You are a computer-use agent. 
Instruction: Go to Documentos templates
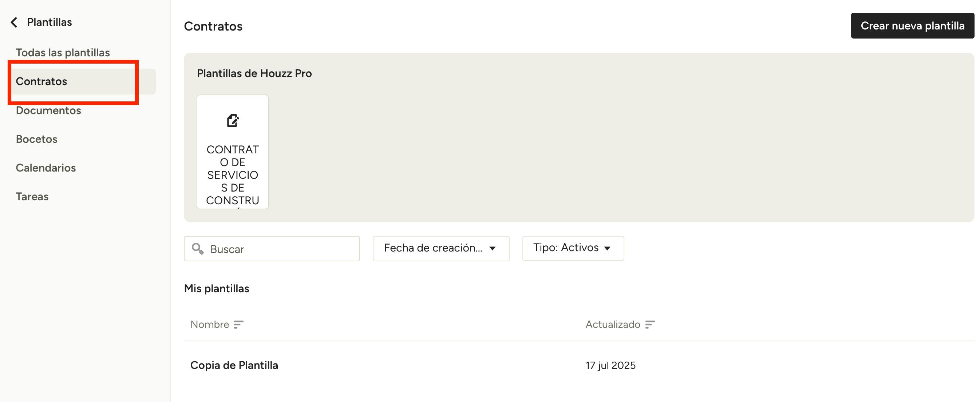click(x=48, y=110)
